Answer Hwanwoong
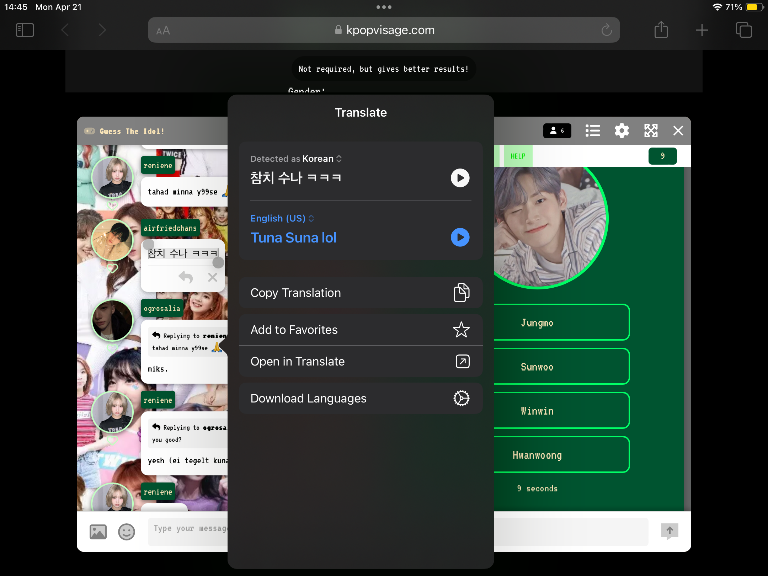This screenshot has width=768, height=576. [x=561, y=455]
